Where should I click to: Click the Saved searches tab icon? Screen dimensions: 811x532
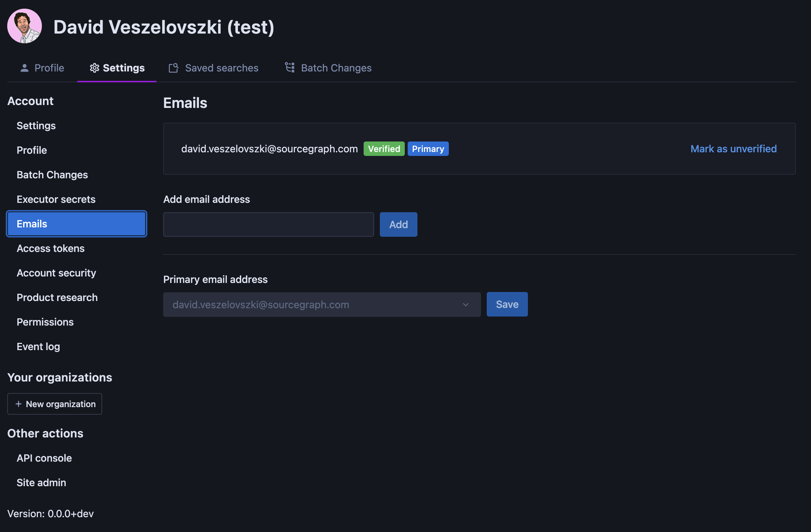174,68
